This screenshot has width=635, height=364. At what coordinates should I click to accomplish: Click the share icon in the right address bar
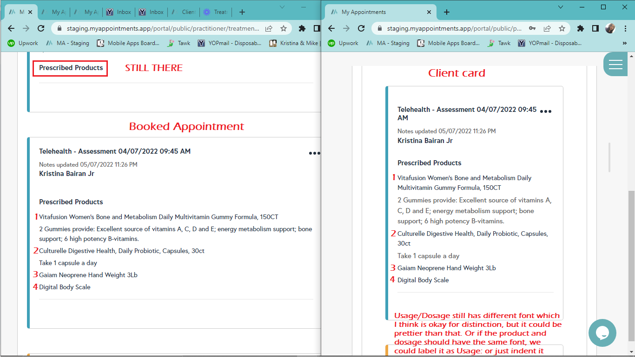click(x=547, y=28)
